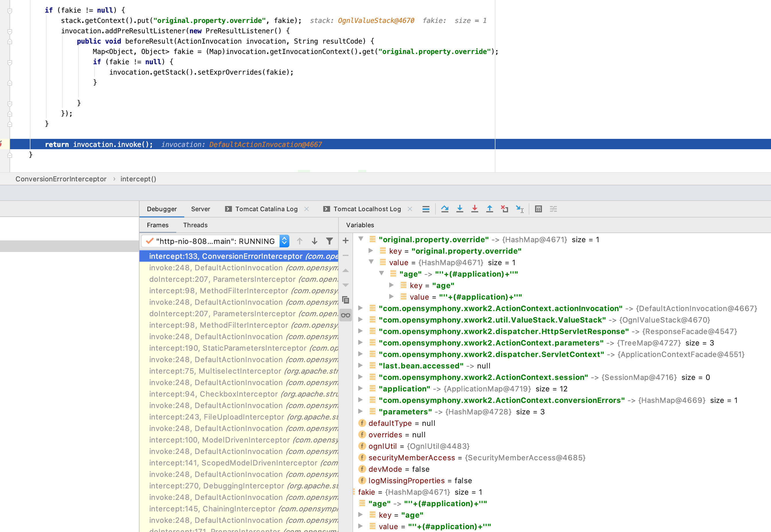The image size is (771, 532).
Task: Select the Frames tab
Action: click(158, 225)
